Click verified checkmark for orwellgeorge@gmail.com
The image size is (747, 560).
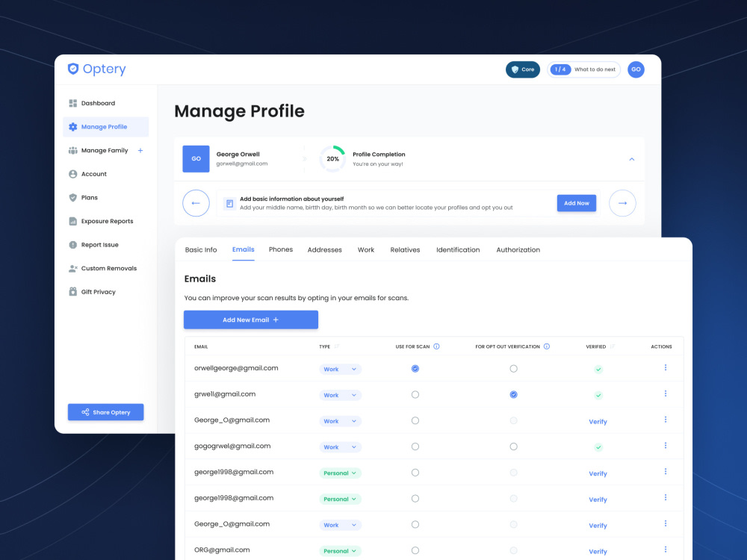(x=599, y=370)
